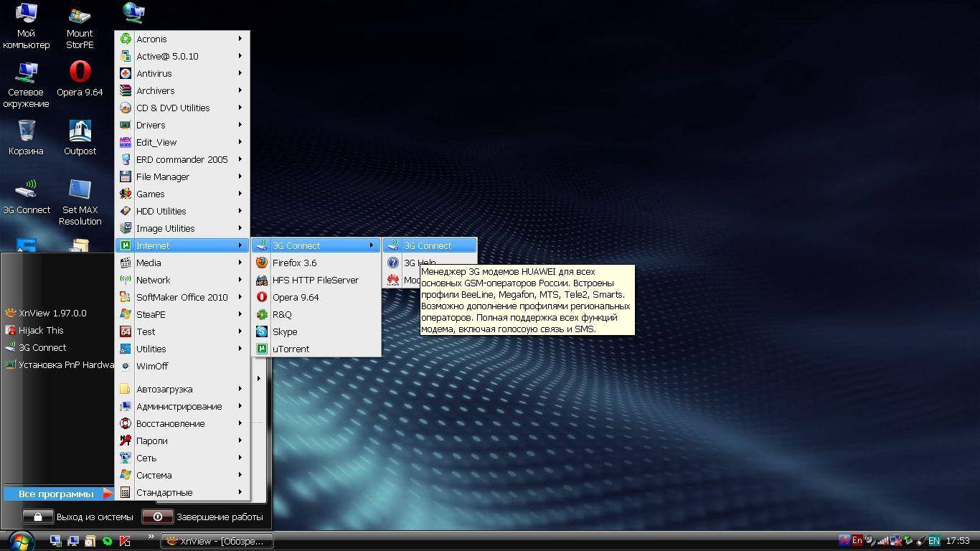980x551 pixels.
Task: Open Мой компьютер desktop icon
Action: [27, 14]
